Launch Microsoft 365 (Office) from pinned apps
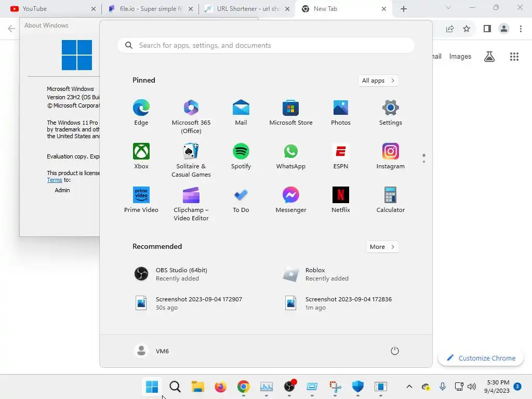 pos(191,117)
